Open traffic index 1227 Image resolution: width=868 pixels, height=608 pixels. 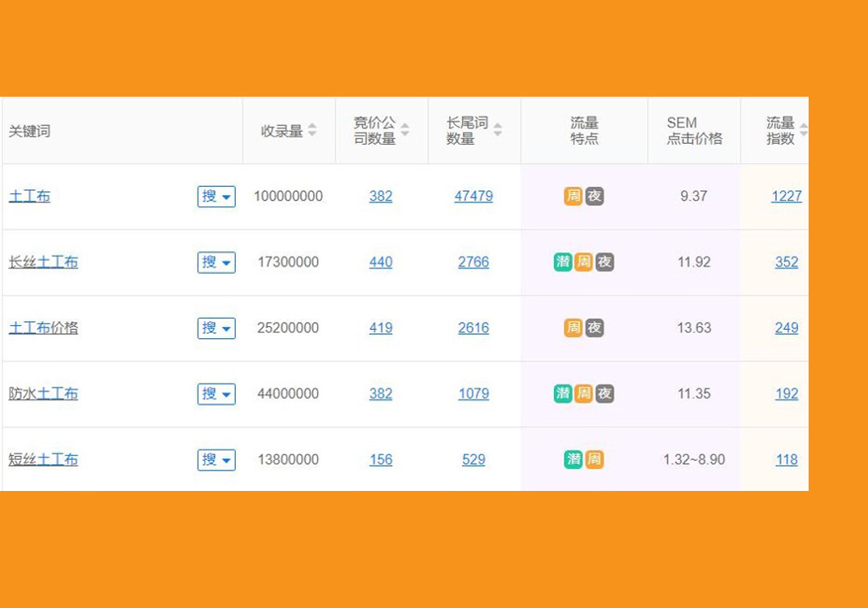(x=787, y=196)
